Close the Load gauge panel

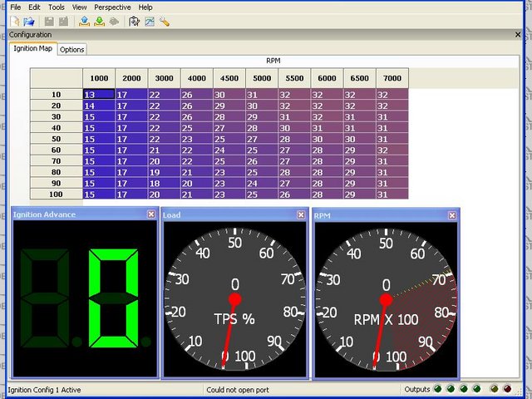coord(301,214)
